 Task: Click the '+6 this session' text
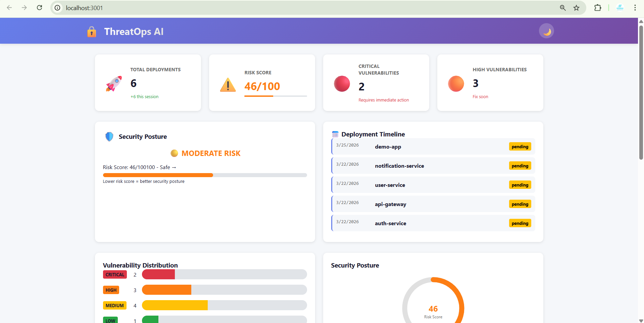[x=145, y=96]
